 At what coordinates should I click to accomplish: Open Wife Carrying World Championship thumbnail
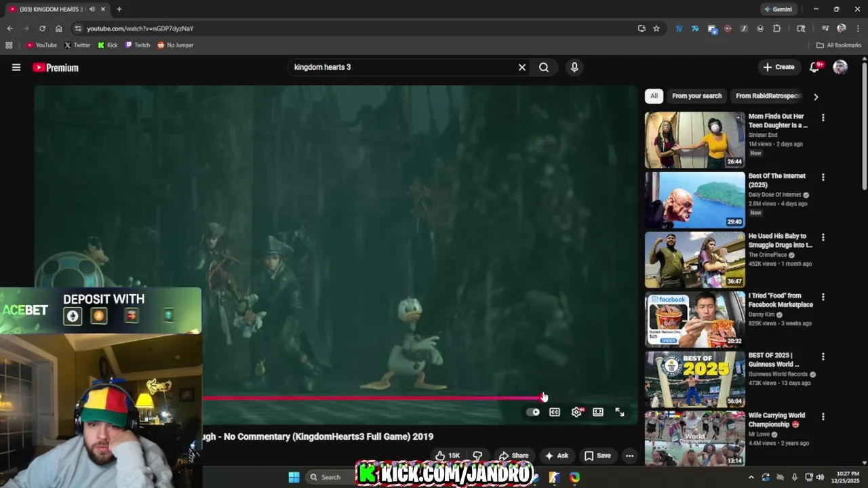click(694, 439)
